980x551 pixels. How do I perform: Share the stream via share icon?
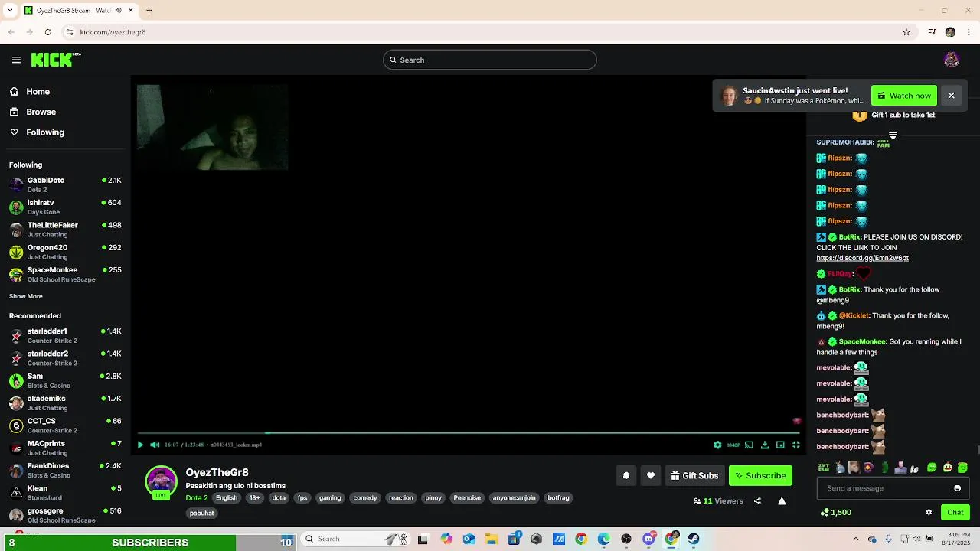click(757, 501)
